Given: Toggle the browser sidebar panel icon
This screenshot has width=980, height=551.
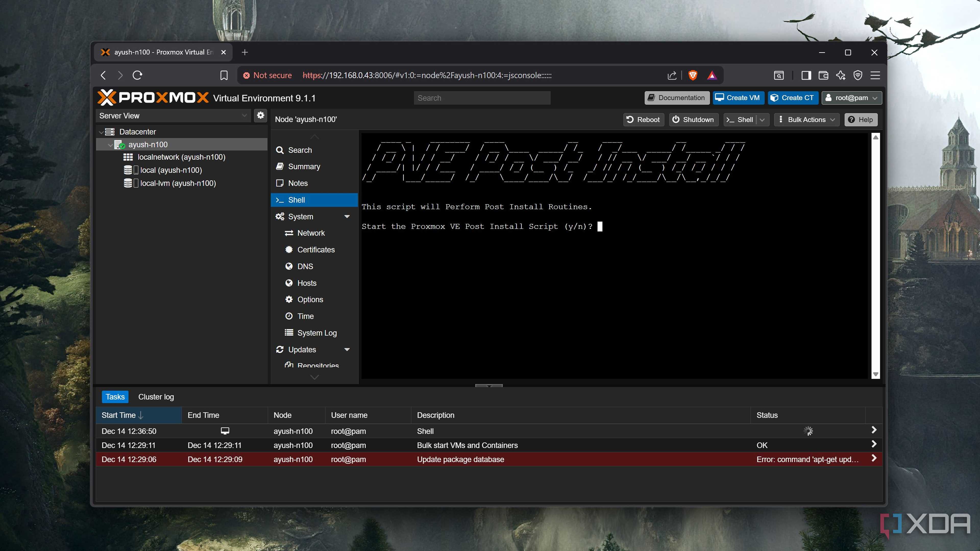Looking at the screenshot, I should (806, 75).
